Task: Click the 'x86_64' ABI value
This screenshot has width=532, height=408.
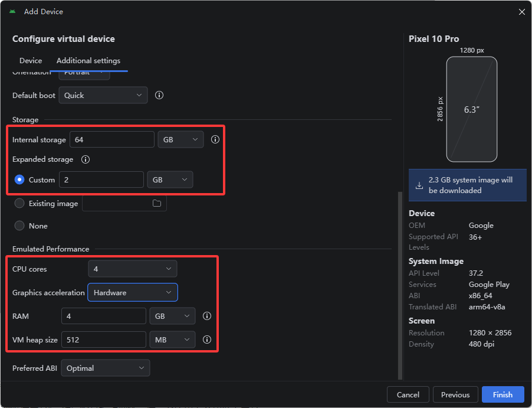Action: tap(481, 296)
